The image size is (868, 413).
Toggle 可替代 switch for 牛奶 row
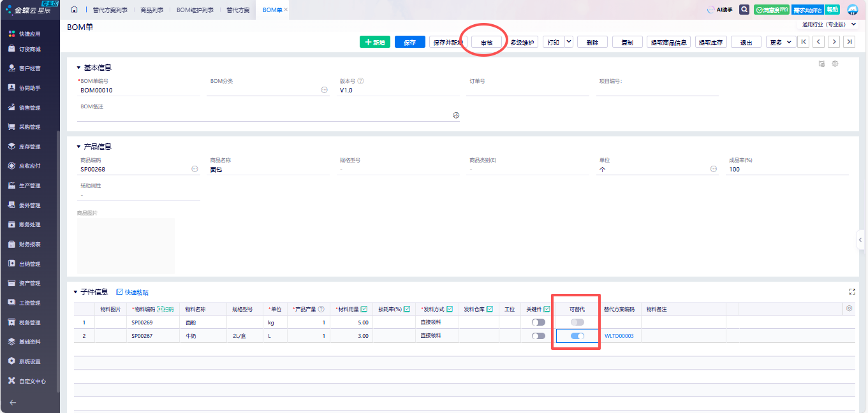[x=577, y=336]
